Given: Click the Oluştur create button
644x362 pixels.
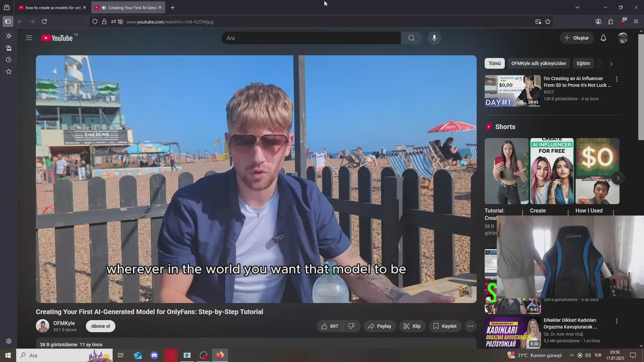Looking at the screenshot, I should coord(577,38).
